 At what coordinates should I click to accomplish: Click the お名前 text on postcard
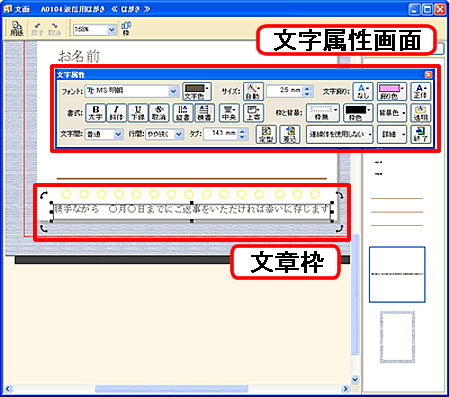(79, 56)
